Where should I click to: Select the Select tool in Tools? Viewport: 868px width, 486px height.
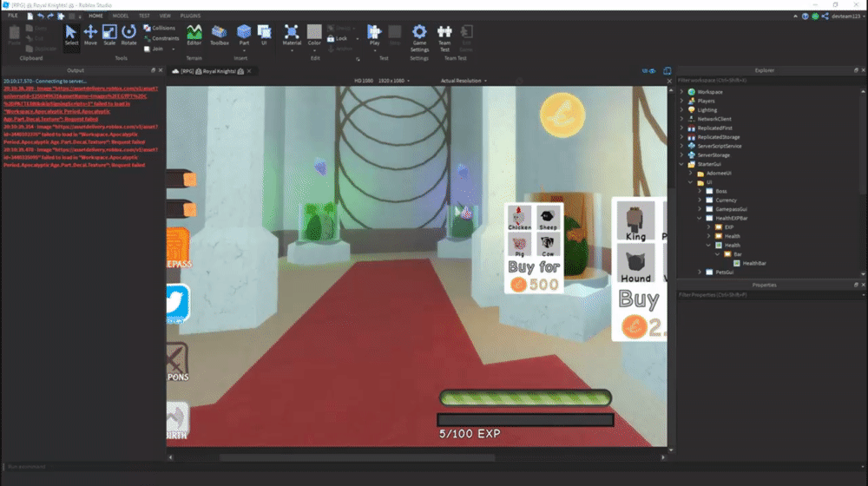tap(71, 36)
